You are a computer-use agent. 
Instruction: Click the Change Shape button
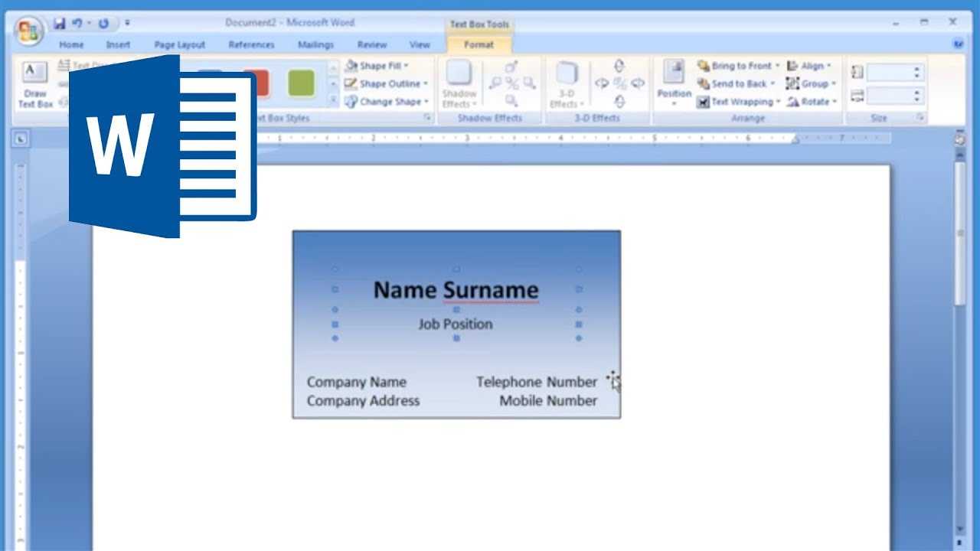[384, 102]
